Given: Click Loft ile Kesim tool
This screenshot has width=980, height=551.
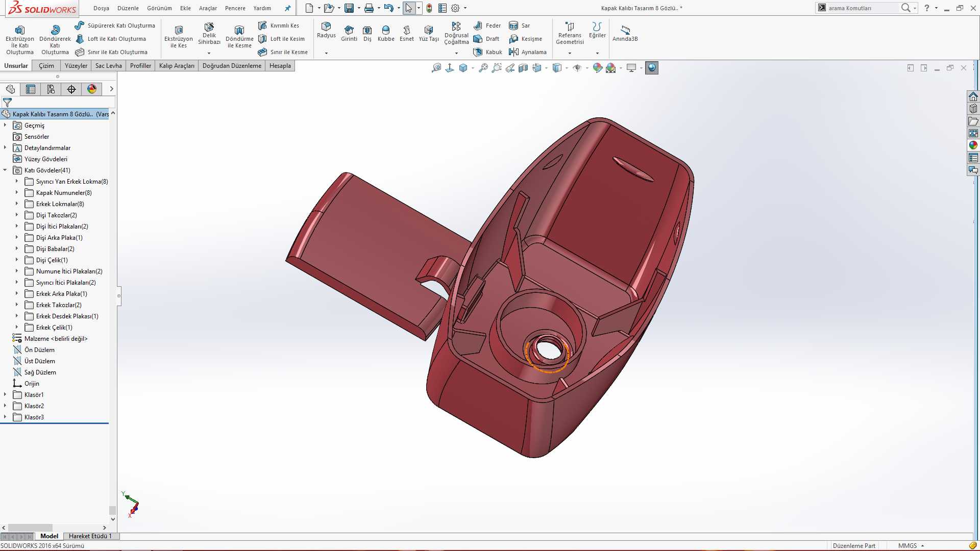Looking at the screenshot, I should 281,39.
